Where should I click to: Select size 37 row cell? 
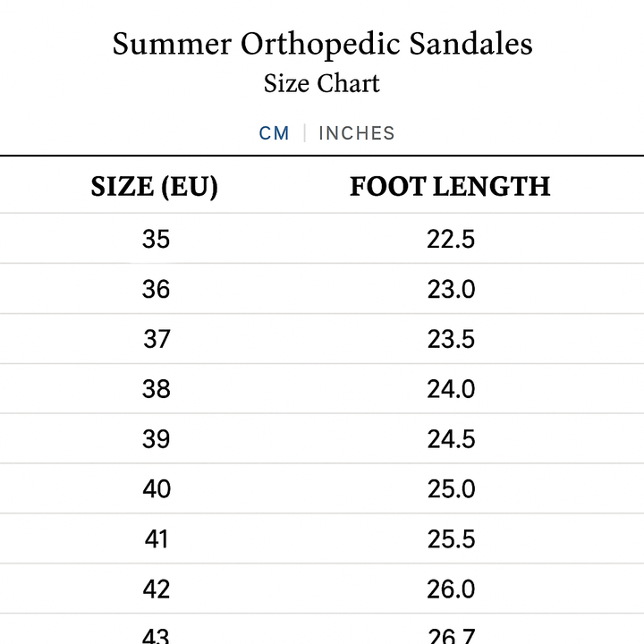[x=156, y=340]
